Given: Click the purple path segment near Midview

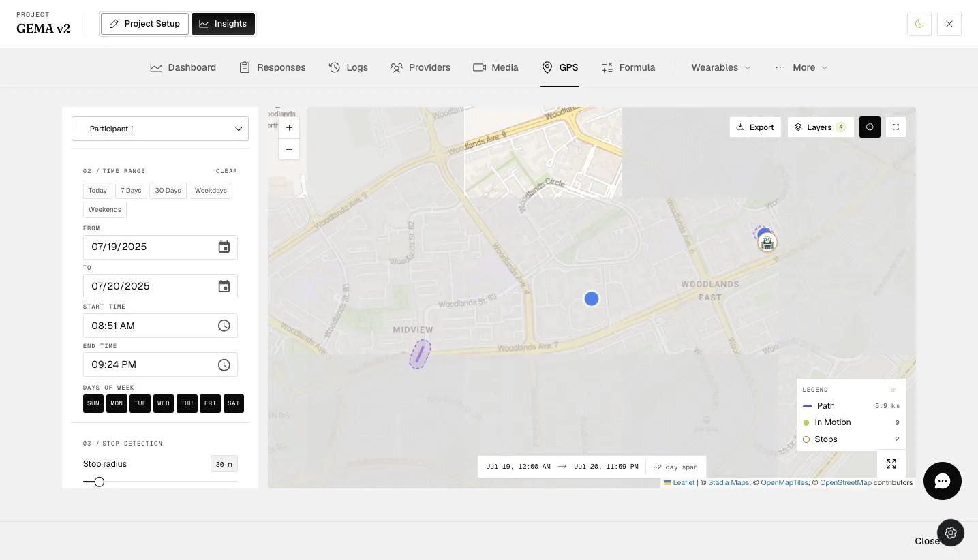Looking at the screenshot, I should click(420, 354).
